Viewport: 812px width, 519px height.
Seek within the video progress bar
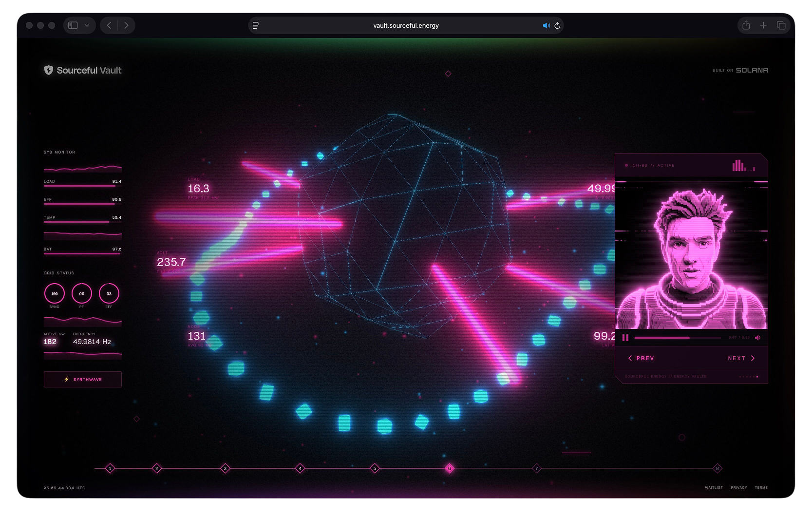(x=677, y=338)
